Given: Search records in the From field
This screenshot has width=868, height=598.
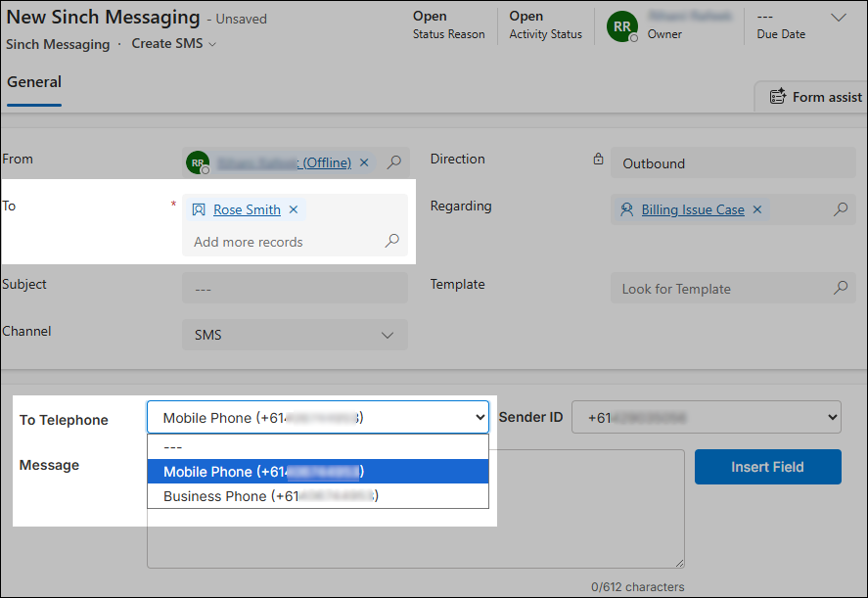Looking at the screenshot, I should pyautogui.click(x=394, y=162).
